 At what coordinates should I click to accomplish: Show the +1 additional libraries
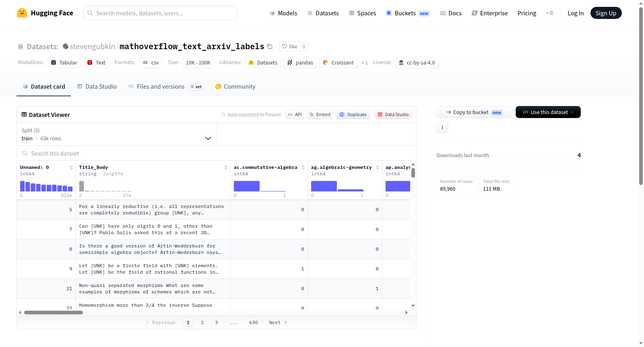click(365, 62)
